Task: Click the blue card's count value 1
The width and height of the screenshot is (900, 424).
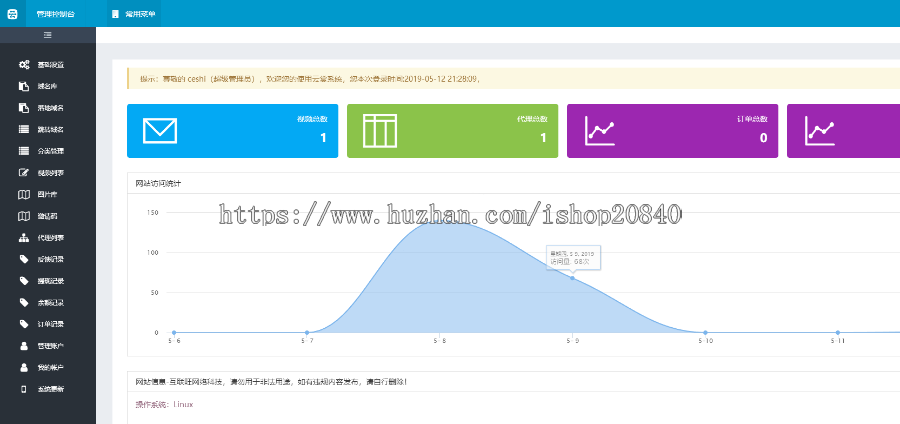Action: point(323,138)
